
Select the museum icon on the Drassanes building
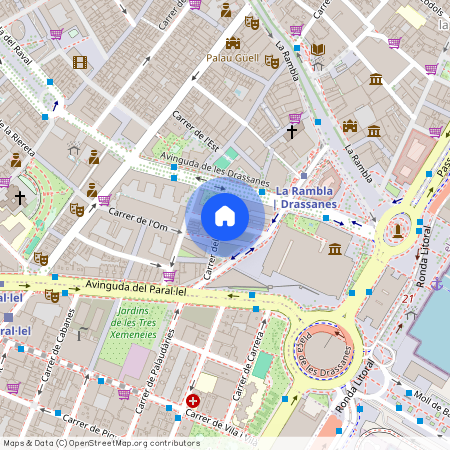(335, 249)
